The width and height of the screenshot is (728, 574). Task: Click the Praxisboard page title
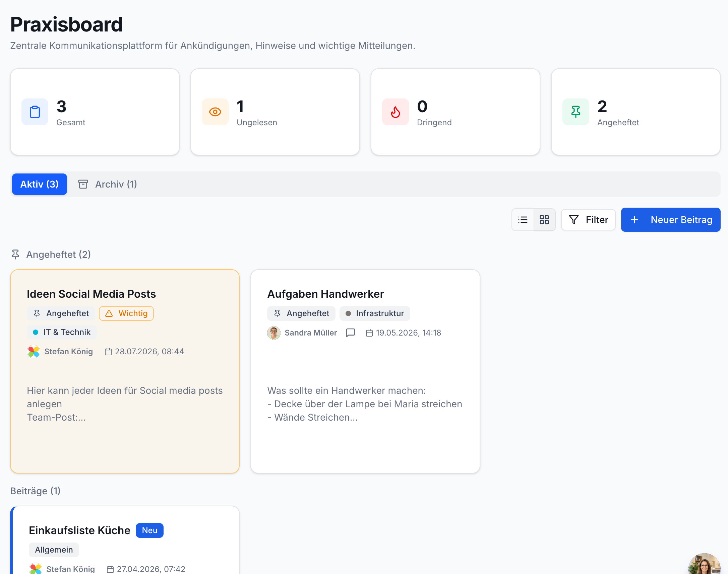coord(67,24)
